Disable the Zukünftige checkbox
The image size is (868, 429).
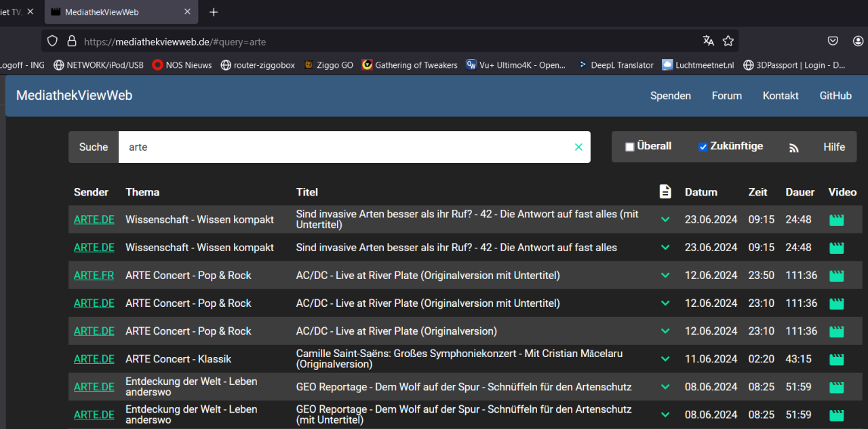pyautogui.click(x=704, y=146)
